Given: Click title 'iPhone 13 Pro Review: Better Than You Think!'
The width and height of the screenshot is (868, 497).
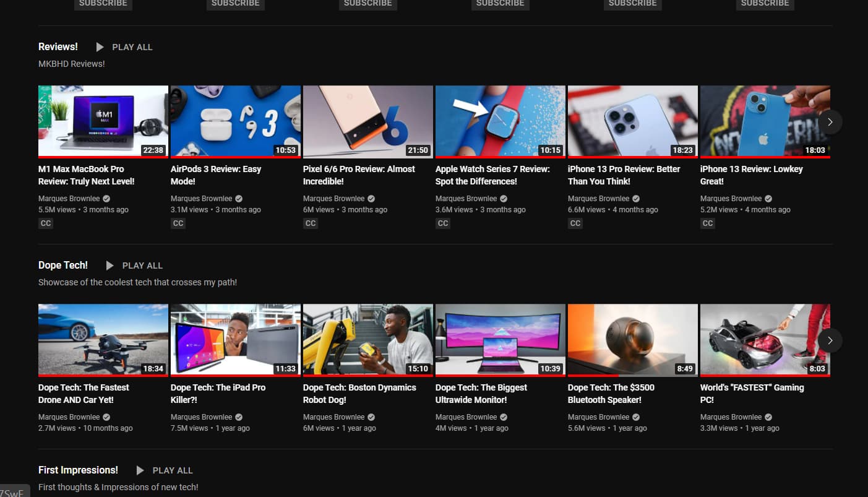Looking at the screenshot, I should (x=624, y=175).
